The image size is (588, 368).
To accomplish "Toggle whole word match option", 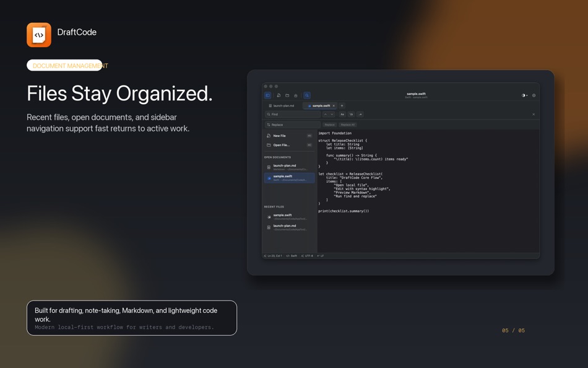I will (351, 114).
